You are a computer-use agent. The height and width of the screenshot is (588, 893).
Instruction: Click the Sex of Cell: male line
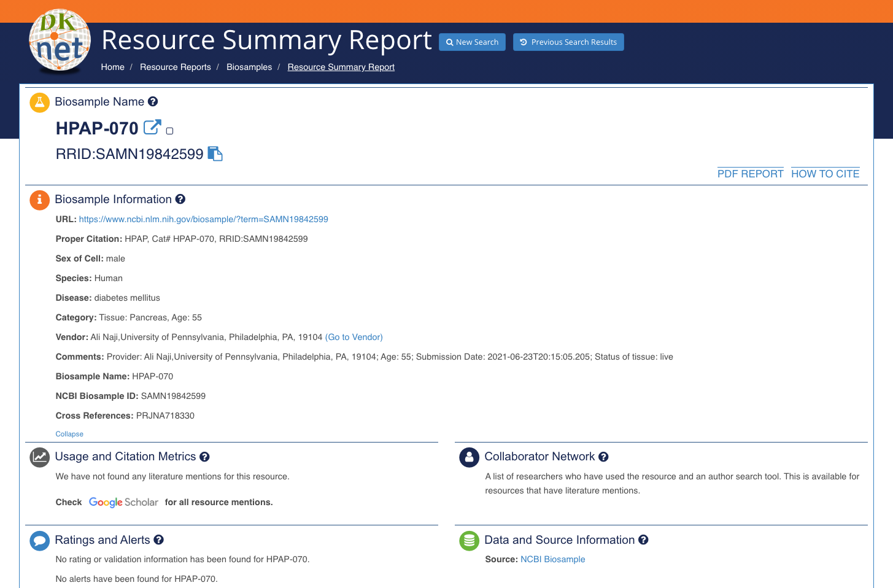point(90,258)
